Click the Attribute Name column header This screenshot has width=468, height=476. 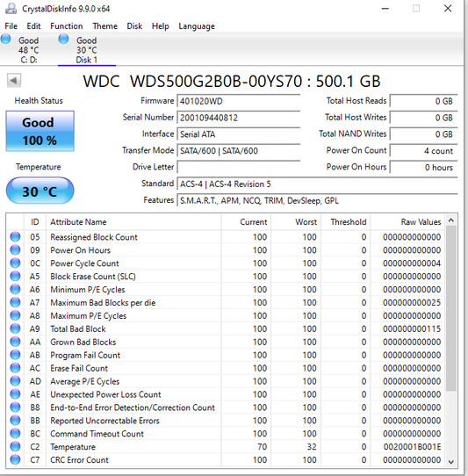133,222
